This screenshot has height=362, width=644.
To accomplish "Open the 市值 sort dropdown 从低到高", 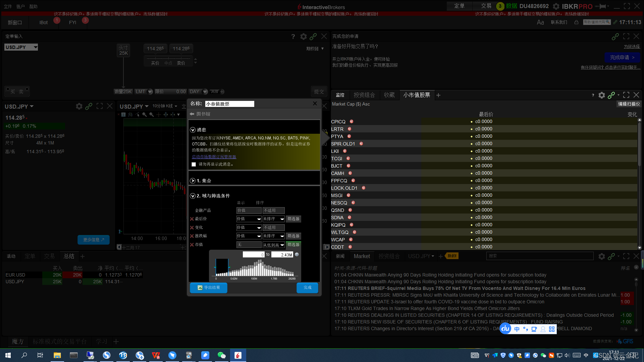I will [x=273, y=245].
